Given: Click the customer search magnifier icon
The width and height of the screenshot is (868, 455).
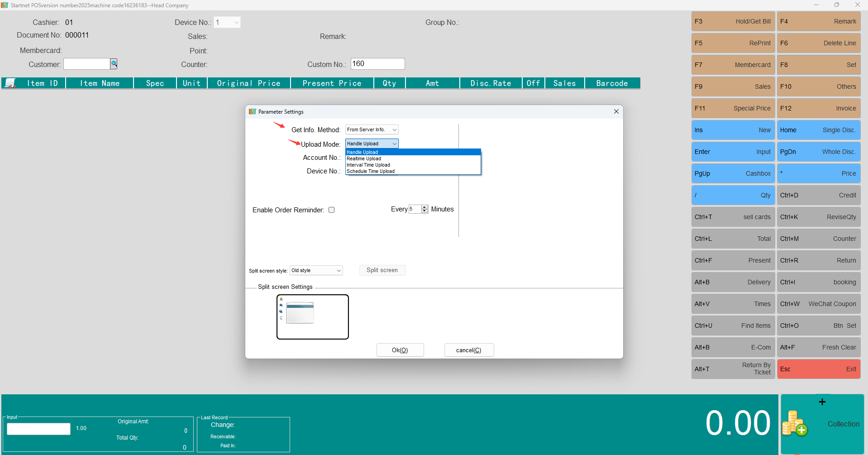Looking at the screenshot, I should pos(114,64).
